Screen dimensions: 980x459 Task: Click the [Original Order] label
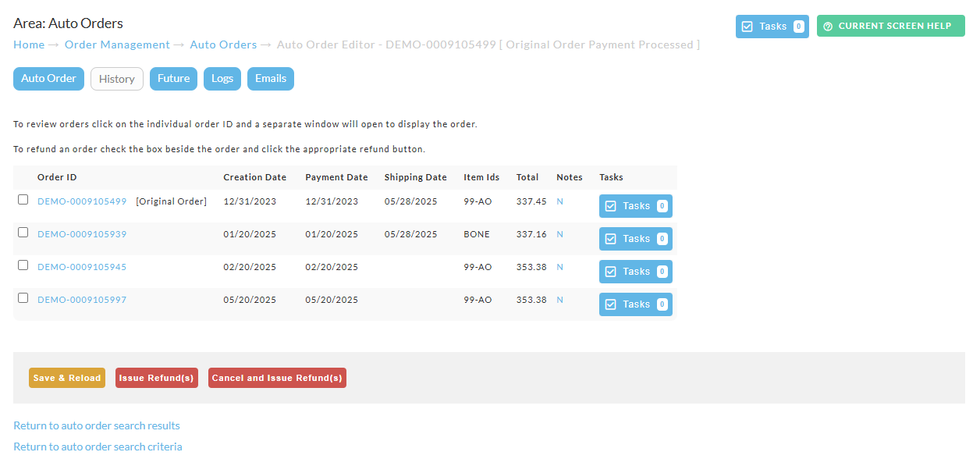point(172,201)
